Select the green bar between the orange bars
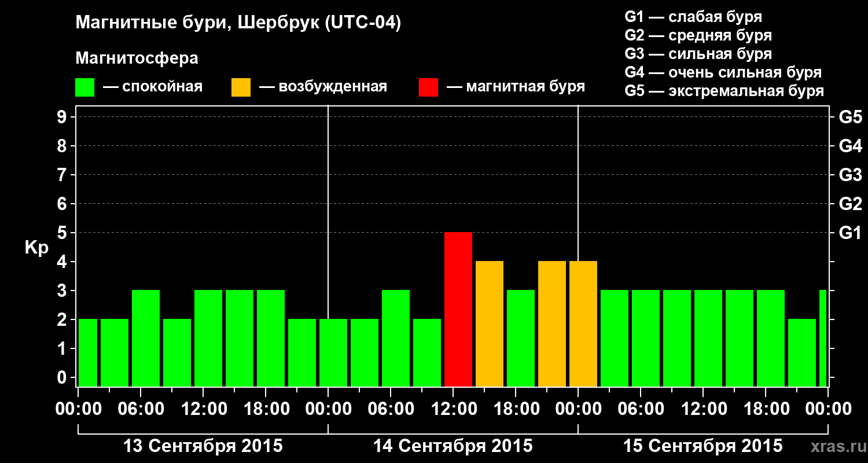Screen dimensions: 868x463 pyautogui.click(x=521, y=339)
